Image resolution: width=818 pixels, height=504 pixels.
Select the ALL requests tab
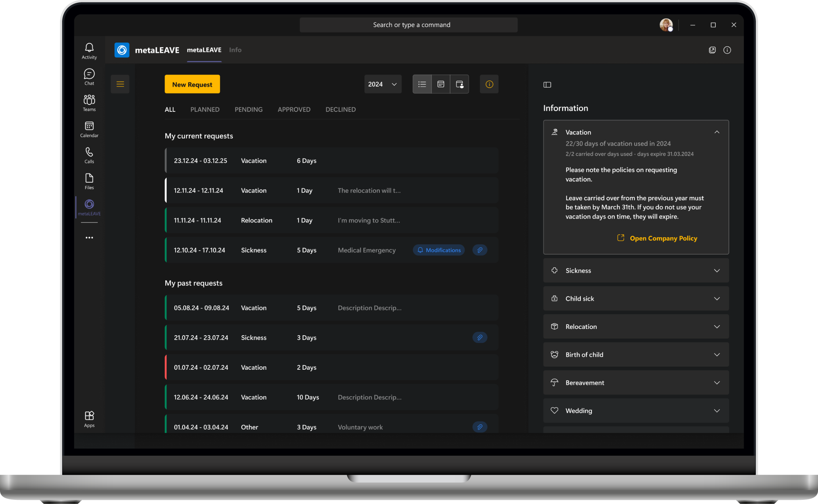pyautogui.click(x=170, y=109)
